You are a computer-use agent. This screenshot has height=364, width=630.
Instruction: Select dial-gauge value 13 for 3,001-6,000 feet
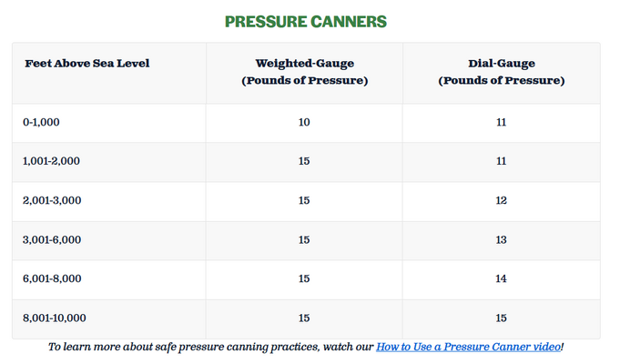click(x=501, y=240)
